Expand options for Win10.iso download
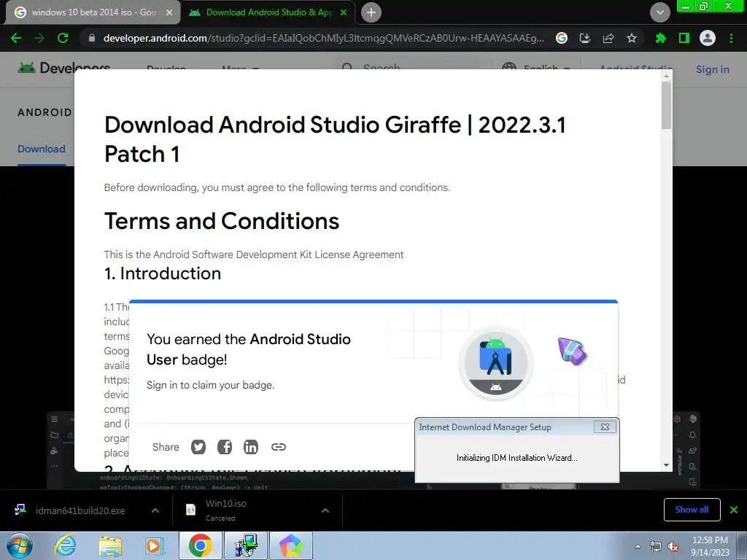The height and width of the screenshot is (560, 747). coord(325,510)
